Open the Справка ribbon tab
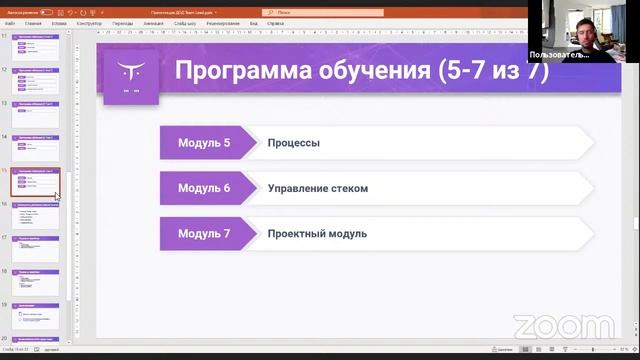 (x=276, y=24)
